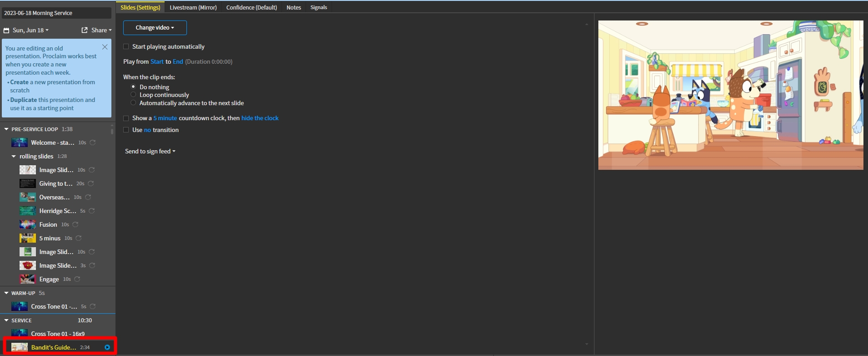The image size is (868, 356).
Task: Toggle loop icon on Herridge Sc… row
Action: coord(92,211)
